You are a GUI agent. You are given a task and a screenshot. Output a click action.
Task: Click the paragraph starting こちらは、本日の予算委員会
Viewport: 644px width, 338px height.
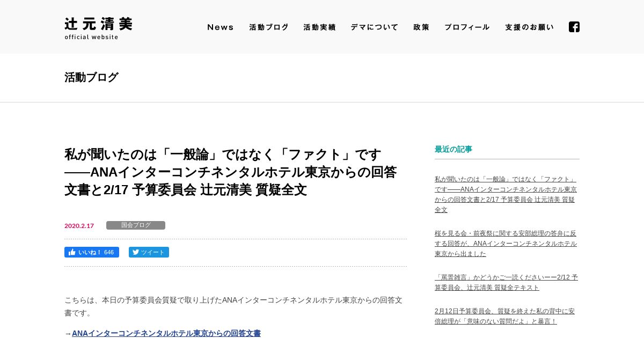pos(233,306)
